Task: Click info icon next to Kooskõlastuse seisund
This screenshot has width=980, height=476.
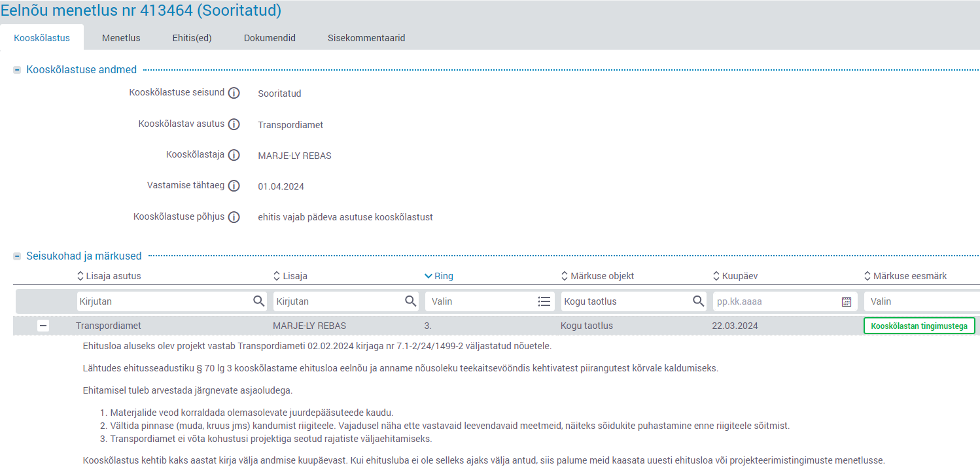Action: pyautogui.click(x=234, y=93)
